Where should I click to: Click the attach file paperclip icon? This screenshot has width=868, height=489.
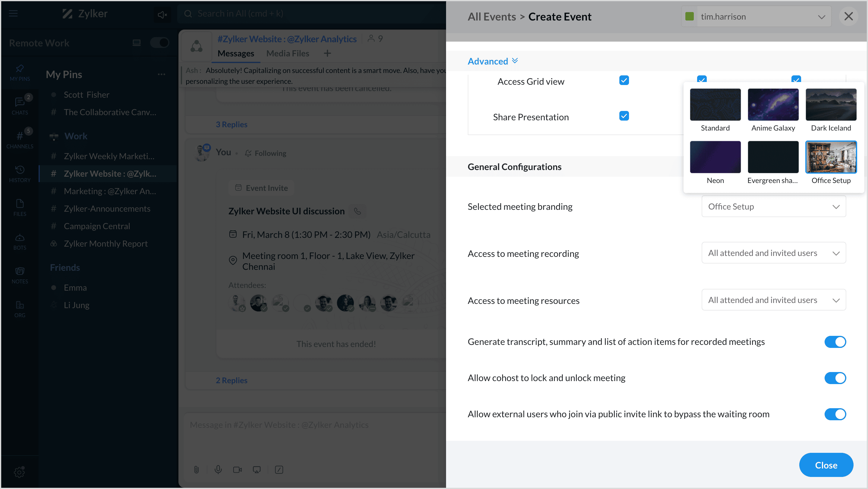pyautogui.click(x=197, y=469)
